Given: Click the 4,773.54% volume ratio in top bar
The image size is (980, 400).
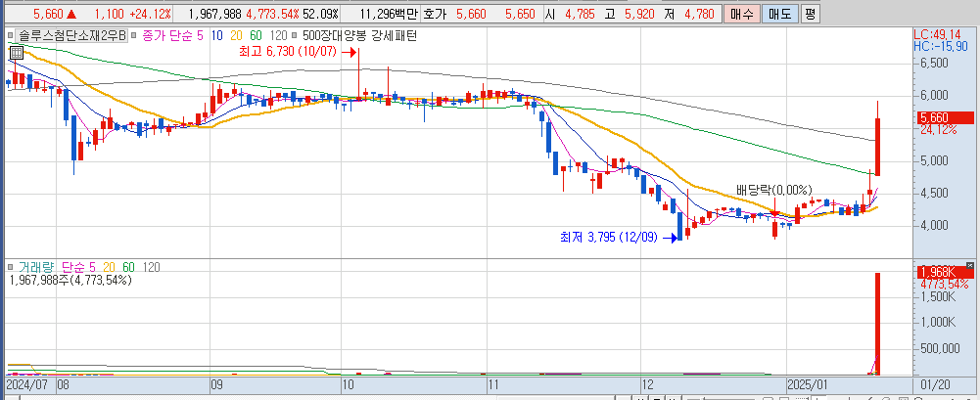Looking at the screenshot, I should (273, 14).
